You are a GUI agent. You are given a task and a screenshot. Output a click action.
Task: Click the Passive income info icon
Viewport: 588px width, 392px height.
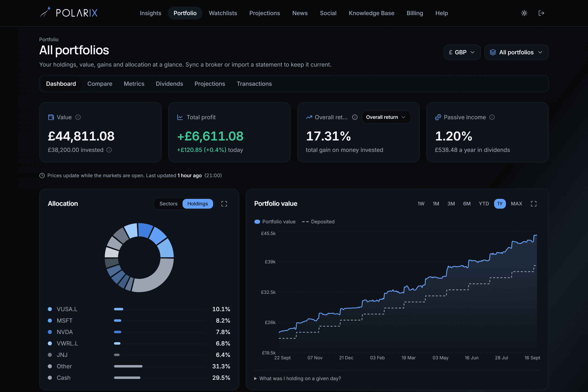click(492, 117)
